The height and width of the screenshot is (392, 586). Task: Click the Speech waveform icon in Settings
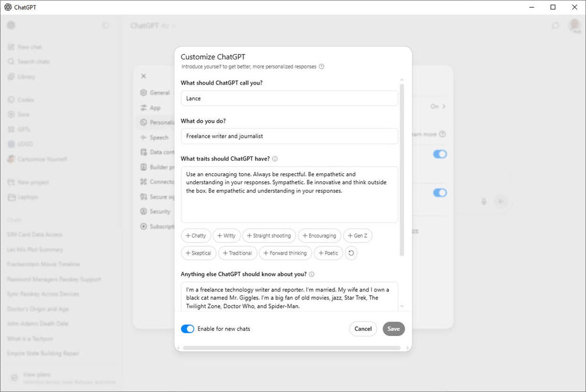click(x=144, y=137)
